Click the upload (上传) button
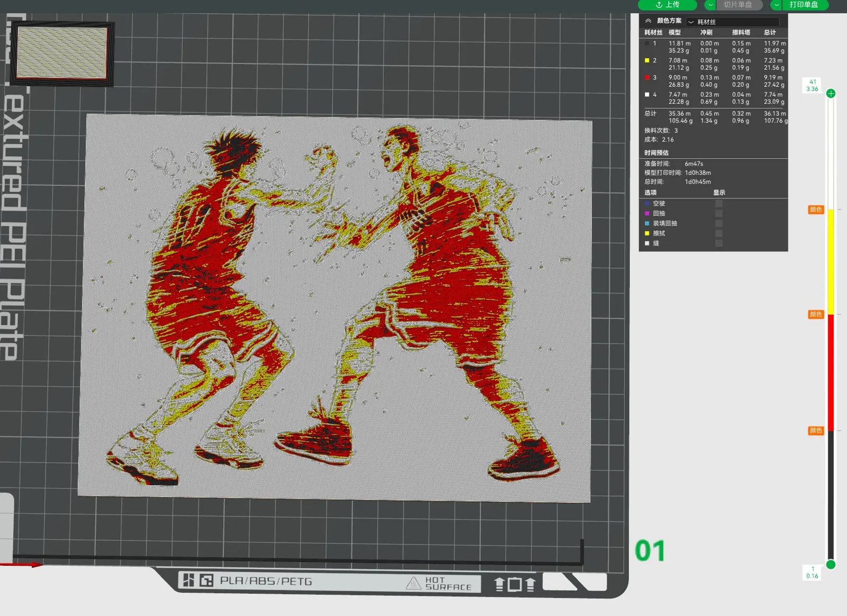 667,5
